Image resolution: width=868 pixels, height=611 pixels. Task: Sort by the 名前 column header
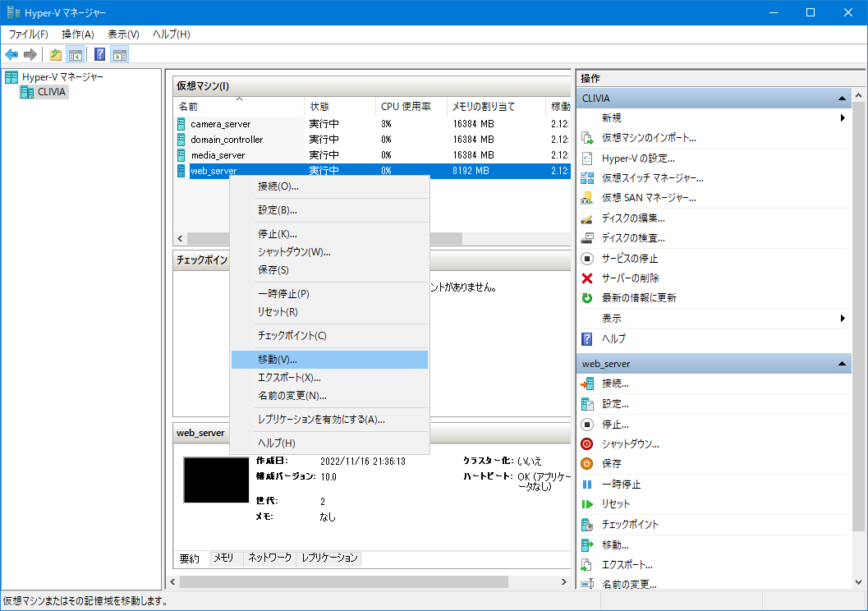coord(239,106)
